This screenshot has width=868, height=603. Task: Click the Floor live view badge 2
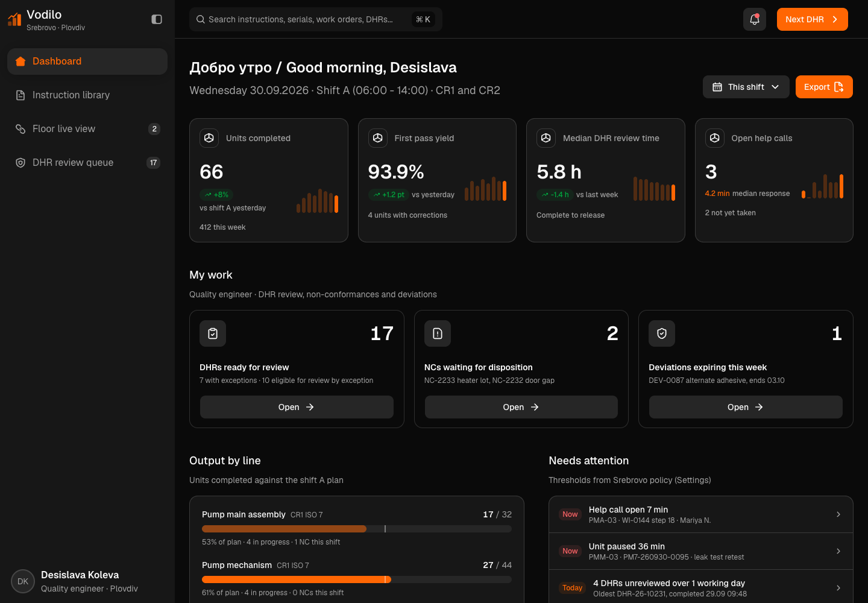pyautogui.click(x=154, y=129)
